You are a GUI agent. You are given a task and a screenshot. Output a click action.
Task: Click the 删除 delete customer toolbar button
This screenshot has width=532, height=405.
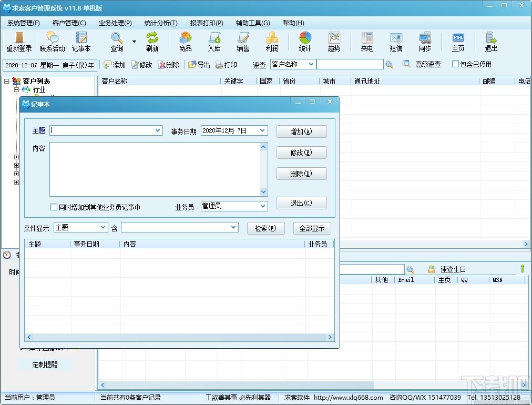click(x=168, y=65)
